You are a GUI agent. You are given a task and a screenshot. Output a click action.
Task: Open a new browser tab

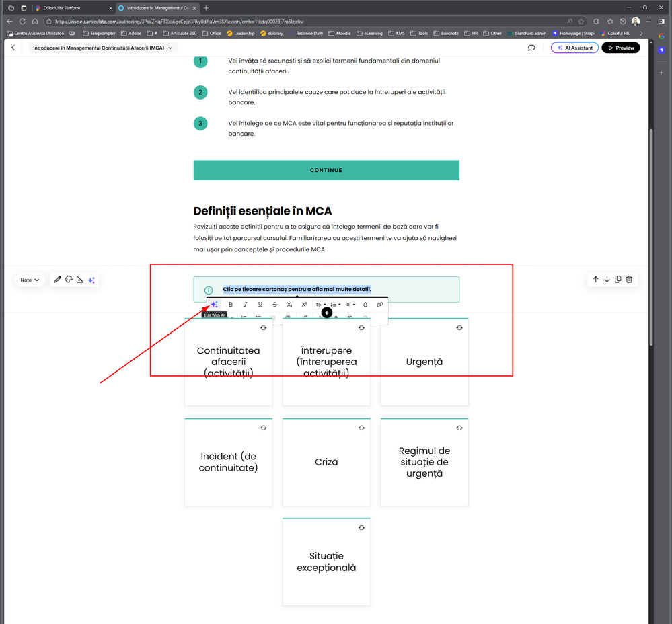pos(206,8)
